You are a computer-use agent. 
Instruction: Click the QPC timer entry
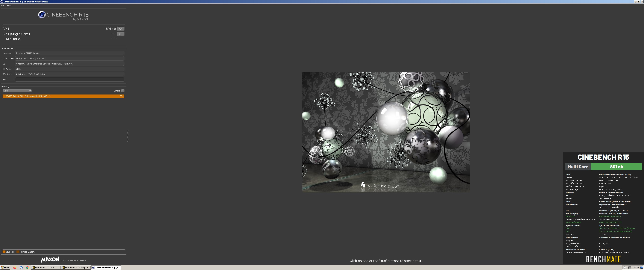568,231
